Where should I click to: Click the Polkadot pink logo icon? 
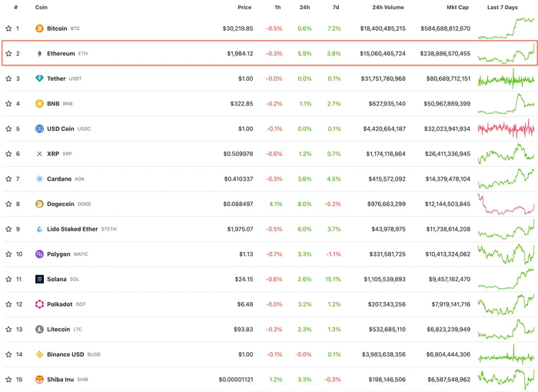tap(39, 304)
